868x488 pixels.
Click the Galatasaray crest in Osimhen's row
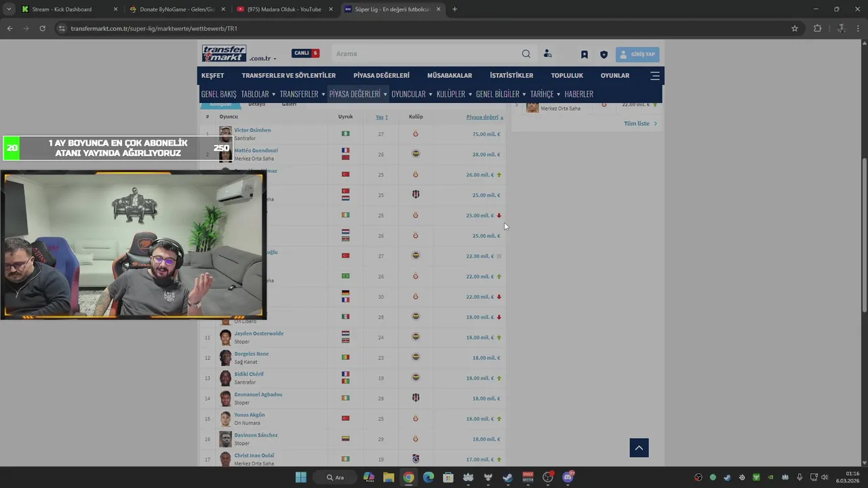coord(416,134)
